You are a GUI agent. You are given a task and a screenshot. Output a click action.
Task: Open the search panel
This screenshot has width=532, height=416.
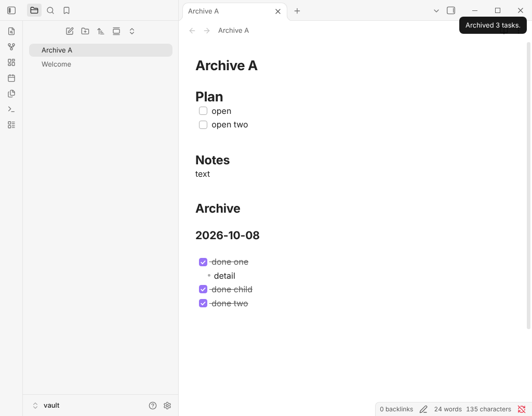pos(50,10)
